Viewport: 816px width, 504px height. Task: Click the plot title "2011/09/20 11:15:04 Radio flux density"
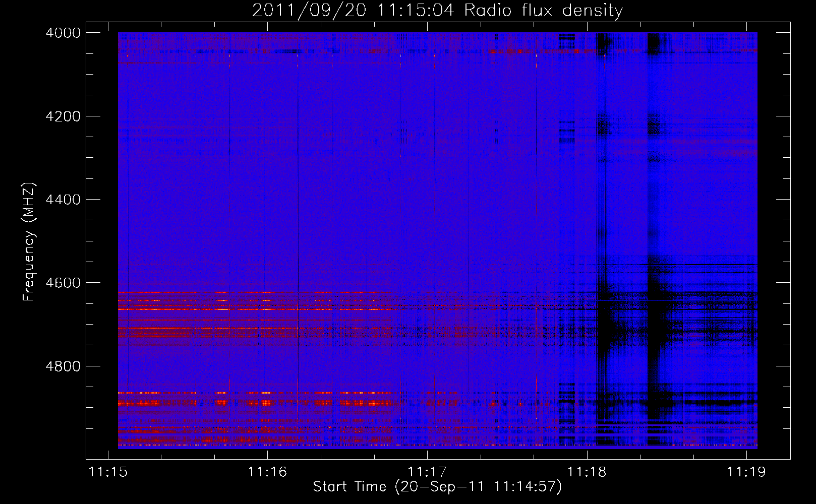(437, 10)
